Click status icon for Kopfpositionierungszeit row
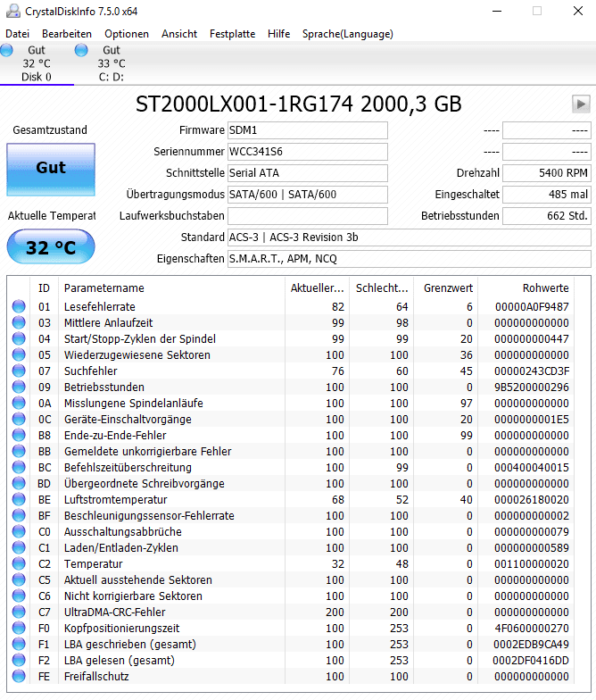This screenshot has height=700, width=596. (x=19, y=629)
